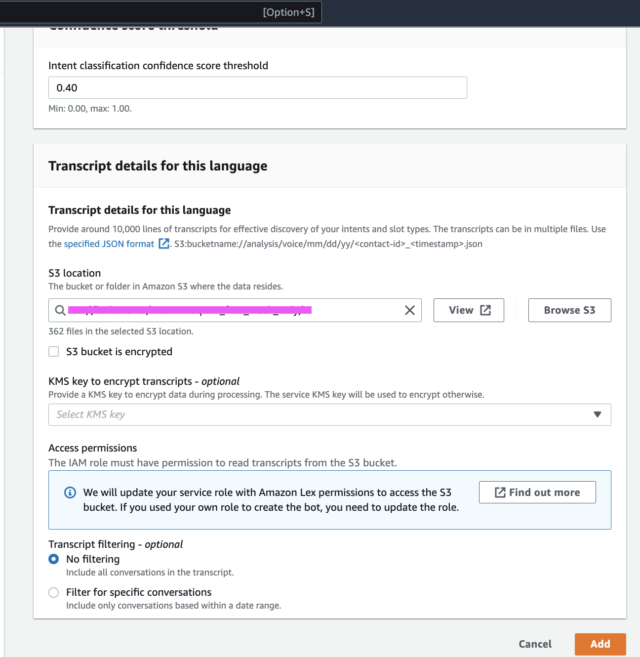The height and width of the screenshot is (657, 640).
Task: Open the specified JSON format link
Action: pyautogui.click(x=109, y=243)
